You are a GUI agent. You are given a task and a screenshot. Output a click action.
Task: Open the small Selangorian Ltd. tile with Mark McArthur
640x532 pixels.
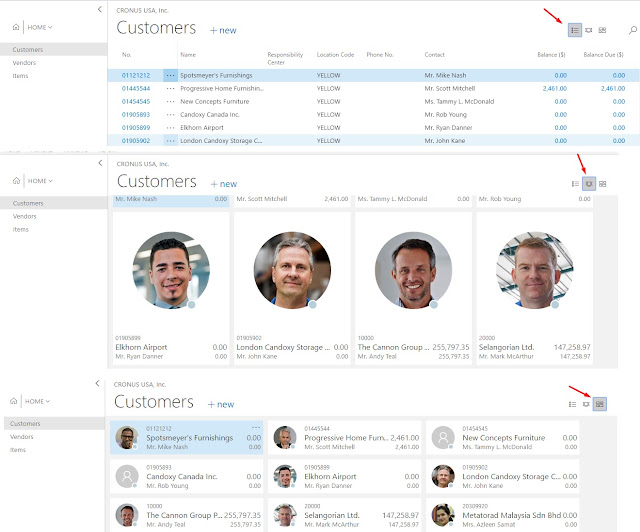(344, 515)
